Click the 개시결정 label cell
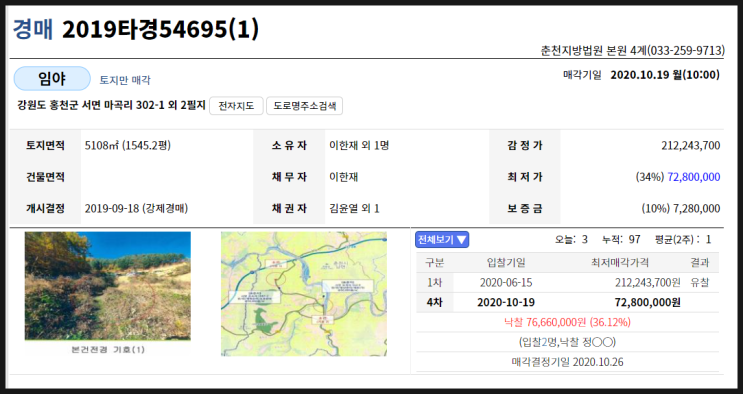This screenshot has height=394, width=743. tap(45, 208)
